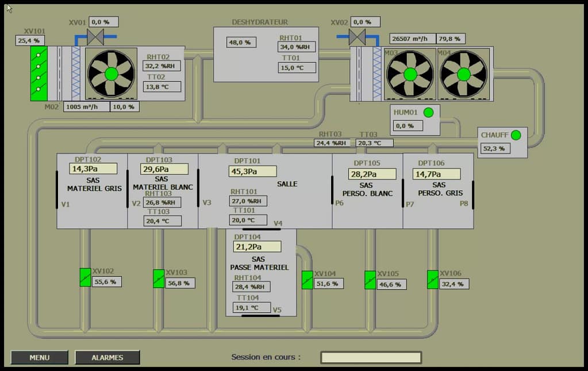This screenshot has height=371, width=588.
Task: Select the DPT101 pressure value 45,3Pa
Action: 253,171
